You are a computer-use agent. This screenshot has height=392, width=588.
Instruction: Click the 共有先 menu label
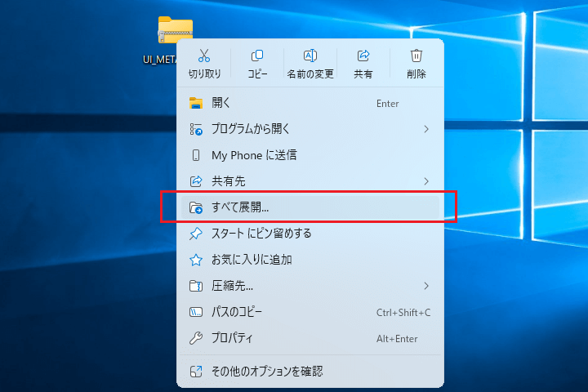(x=228, y=180)
